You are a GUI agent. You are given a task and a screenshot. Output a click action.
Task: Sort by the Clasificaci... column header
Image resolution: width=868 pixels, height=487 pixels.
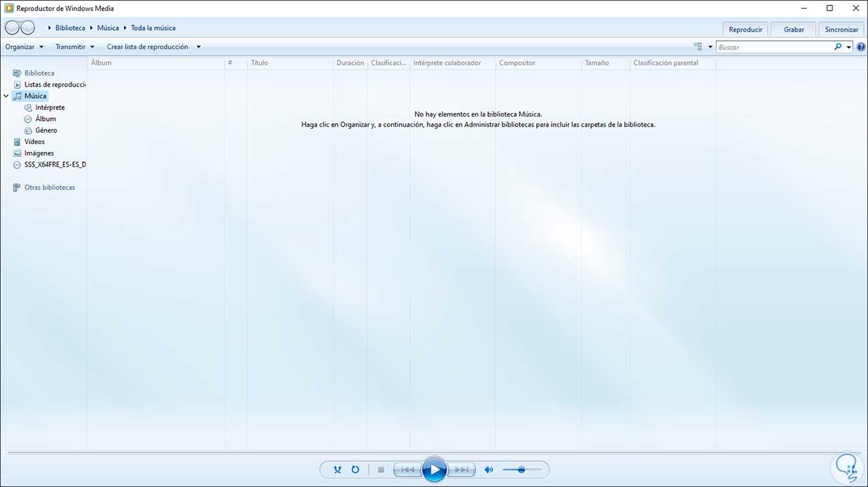[x=389, y=63]
